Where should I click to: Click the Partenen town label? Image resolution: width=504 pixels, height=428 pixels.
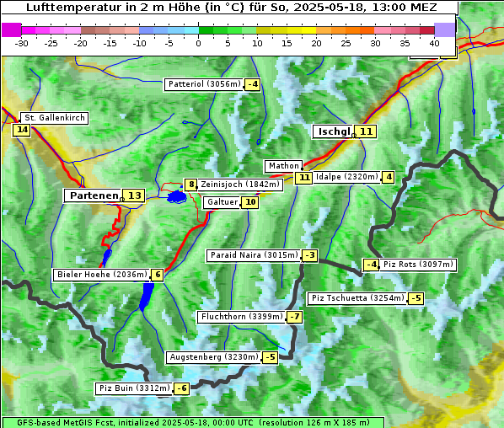click(x=94, y=195)
